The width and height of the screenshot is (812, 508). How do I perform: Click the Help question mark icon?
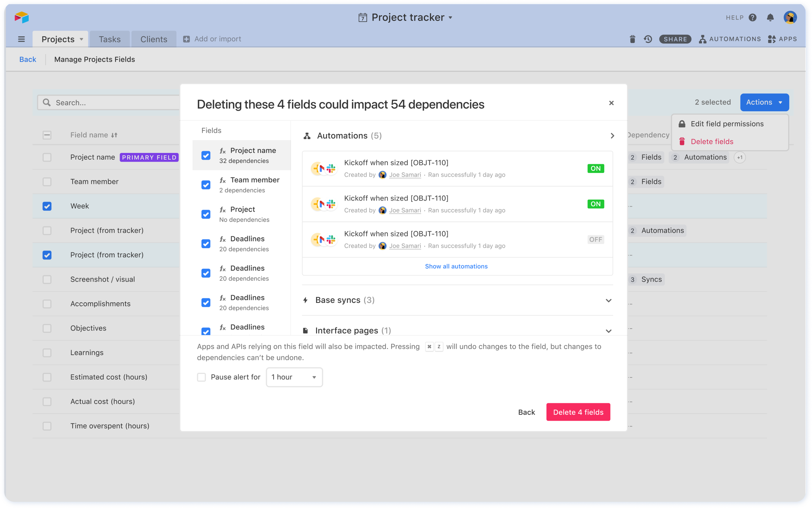753,18
